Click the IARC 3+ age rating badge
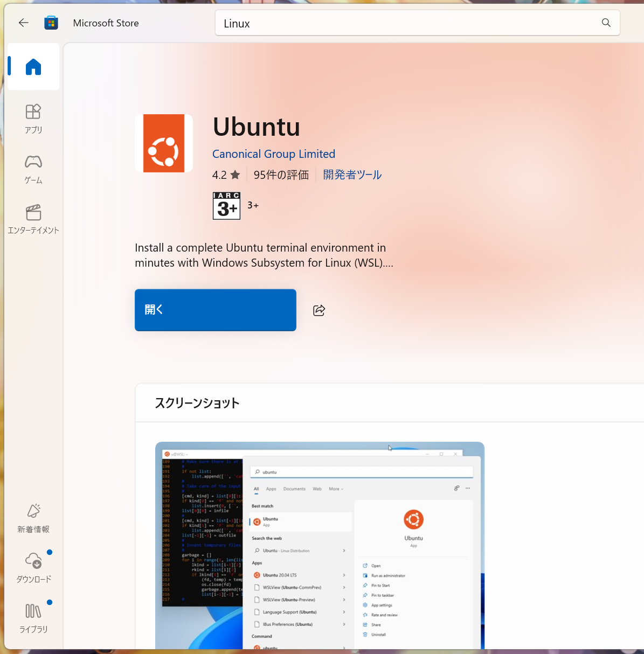Image resolution: width=644 pixels, height=654 pixels. (x=226, y=206)
